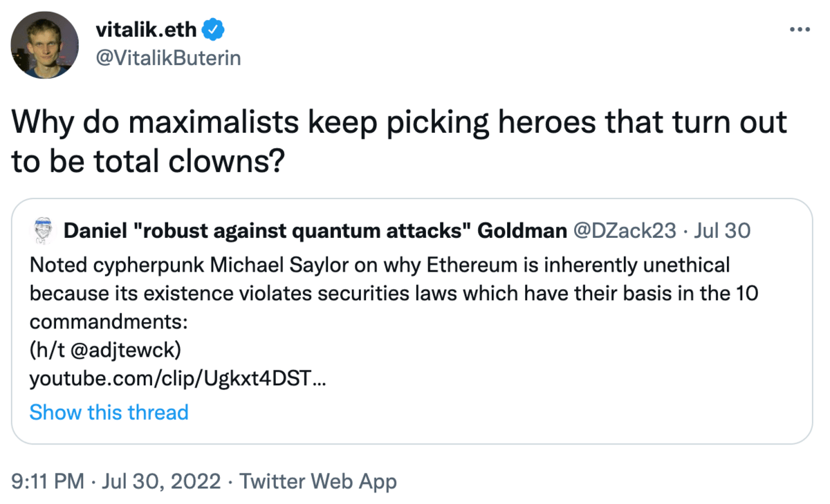Viewport: 830px width, 504px height.
Task: Click the main tweet text about maximalists
Action: pyautogui.click(x=399, y=124)
